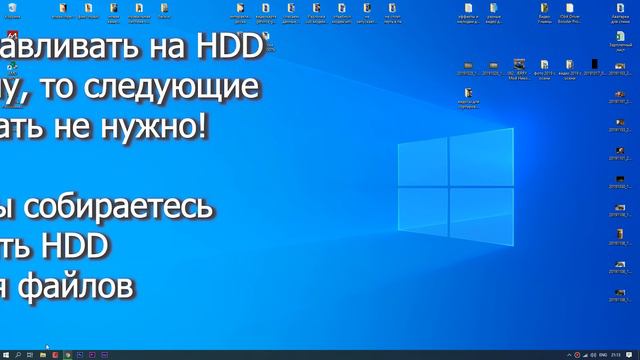The image size is (640, 360).
Task: Open the network status tray icon
Action: 585,355
